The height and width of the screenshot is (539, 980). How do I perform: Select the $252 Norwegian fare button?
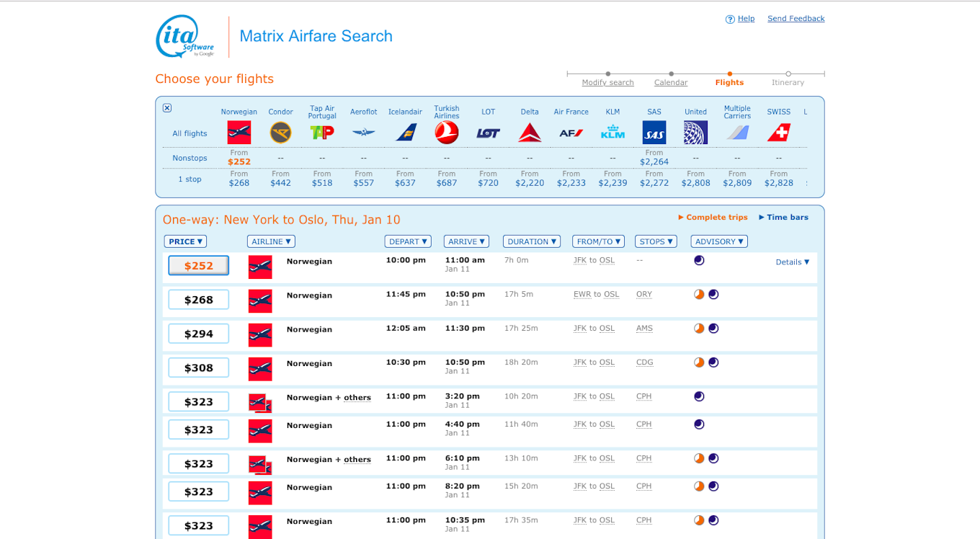(199, 266)
